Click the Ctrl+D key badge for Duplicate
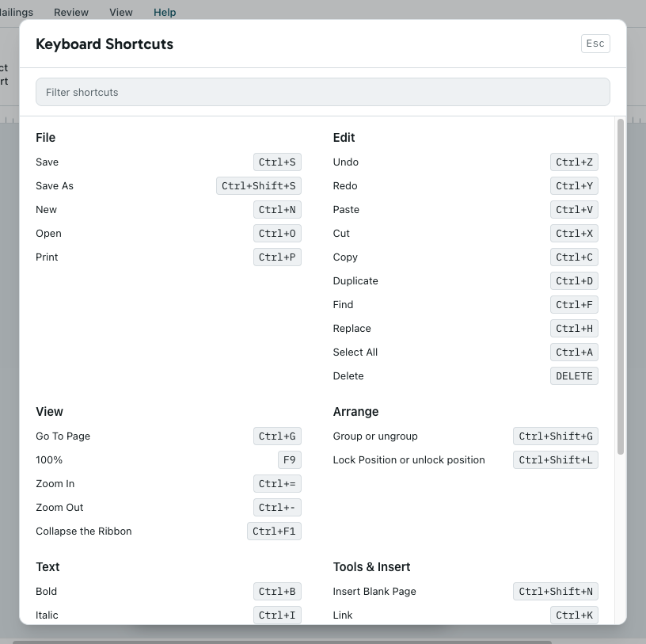This screenshot has width=646, height=644. point(574,280)
